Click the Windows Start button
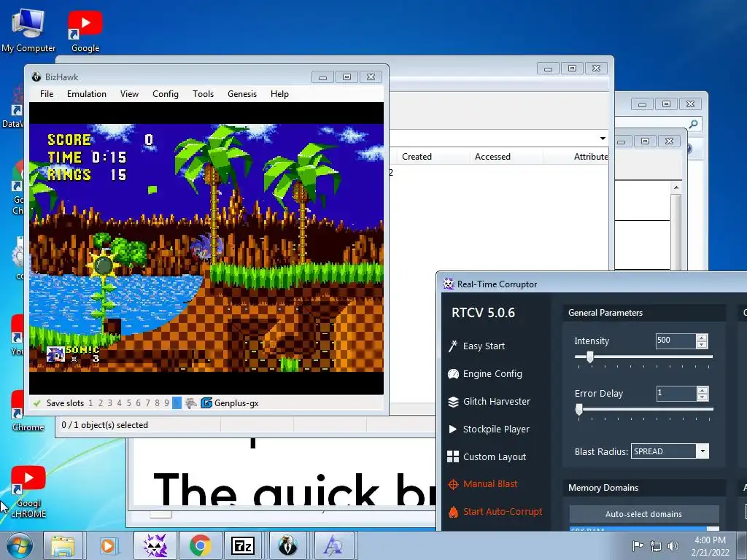Image resolution: width=747 pixels, height=560 pixels. [x=19, y=545]
